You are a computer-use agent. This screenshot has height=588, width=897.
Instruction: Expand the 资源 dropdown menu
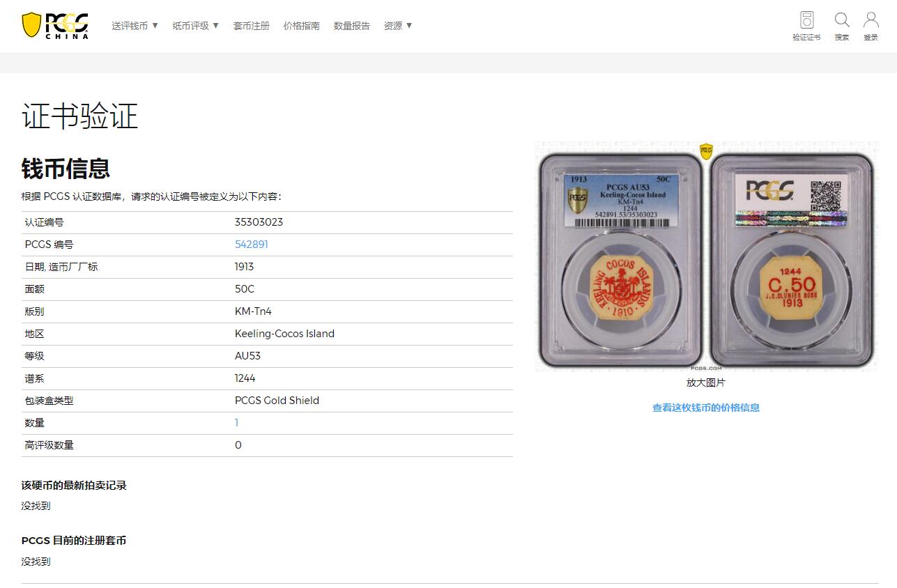click(398, 26)
